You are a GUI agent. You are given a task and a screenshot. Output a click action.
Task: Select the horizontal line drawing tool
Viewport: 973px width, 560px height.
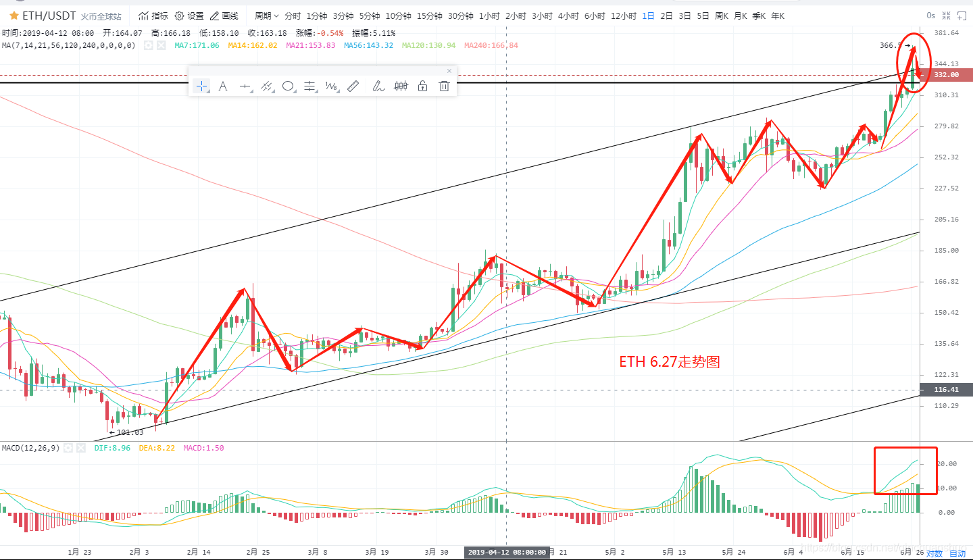(x=245, y=86)
